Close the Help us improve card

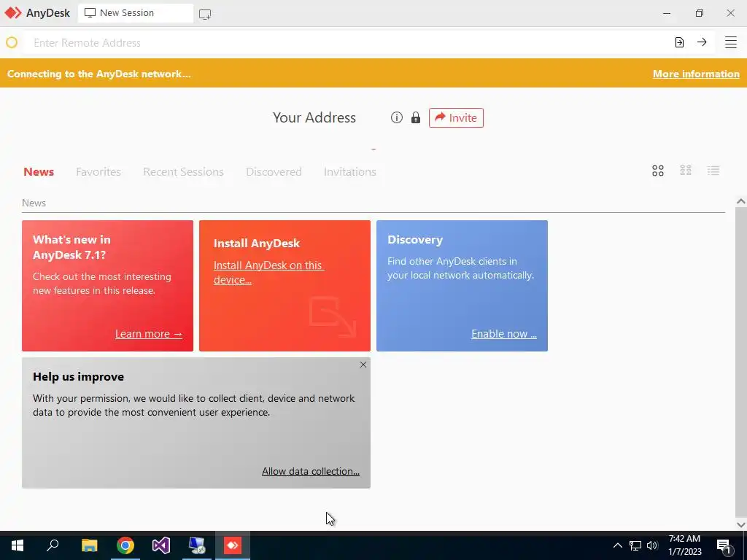pos(363,365)
